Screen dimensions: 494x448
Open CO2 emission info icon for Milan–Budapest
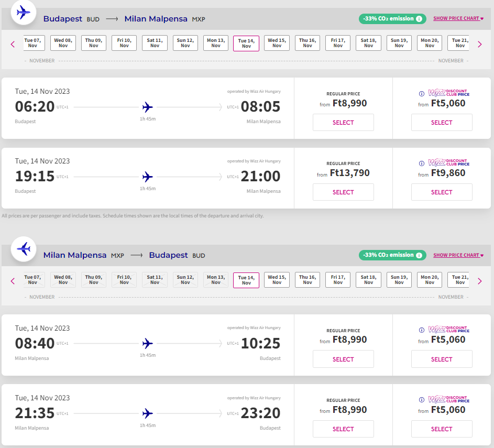point(419,255)
